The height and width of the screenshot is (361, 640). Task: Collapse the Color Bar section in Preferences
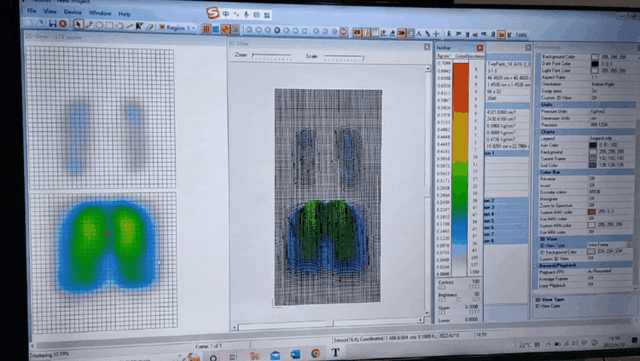click(x=537, y=172)
